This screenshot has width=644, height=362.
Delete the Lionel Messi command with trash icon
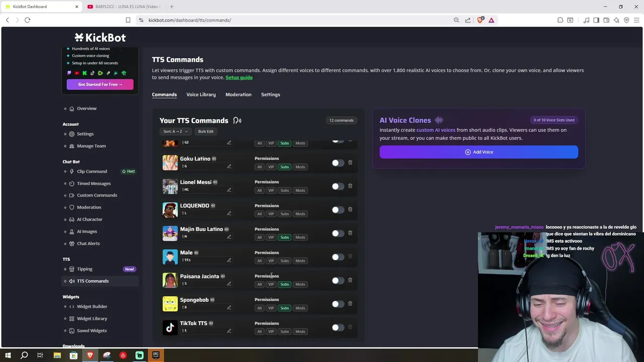pos(350,186)
